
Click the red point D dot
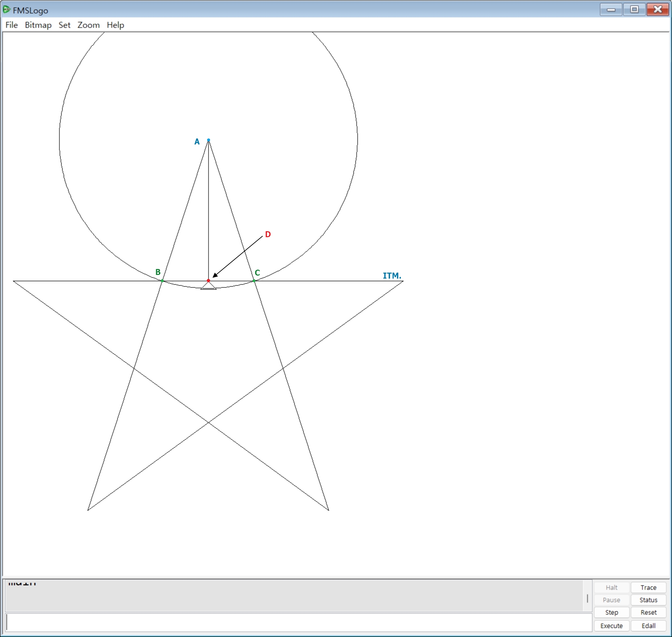[x=208, y=281]
